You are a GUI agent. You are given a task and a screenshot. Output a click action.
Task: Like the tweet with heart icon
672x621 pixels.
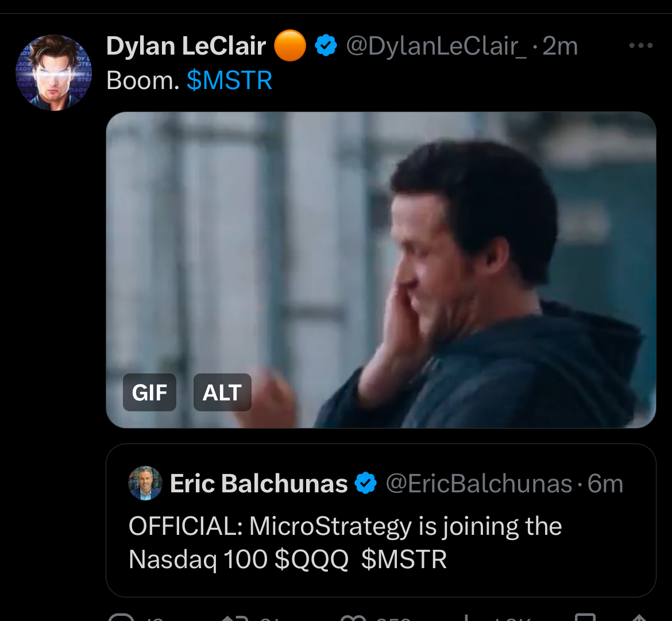pos(352,617)
